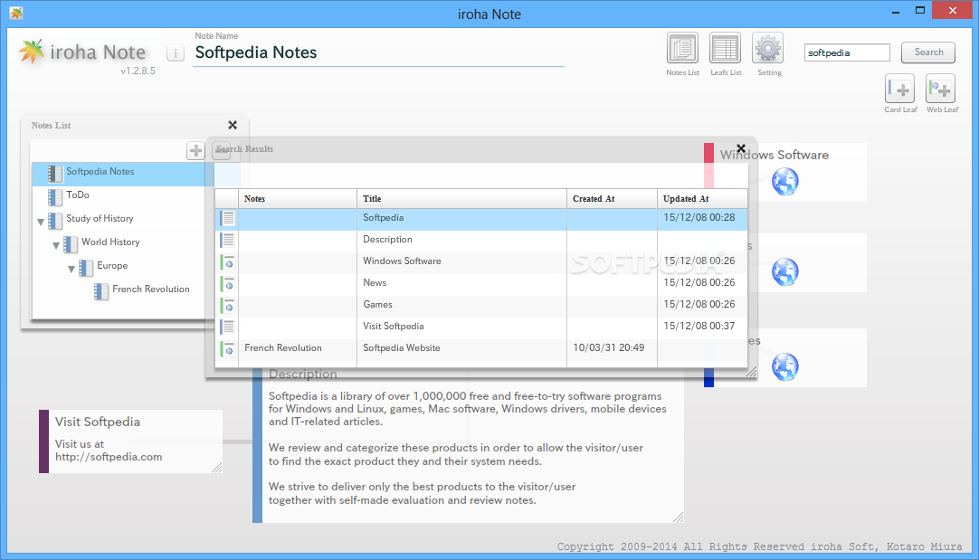The height and width of the screenshot is (560, 979).
Task: Sort results by the Notes column header
Action: click(298, 198)
